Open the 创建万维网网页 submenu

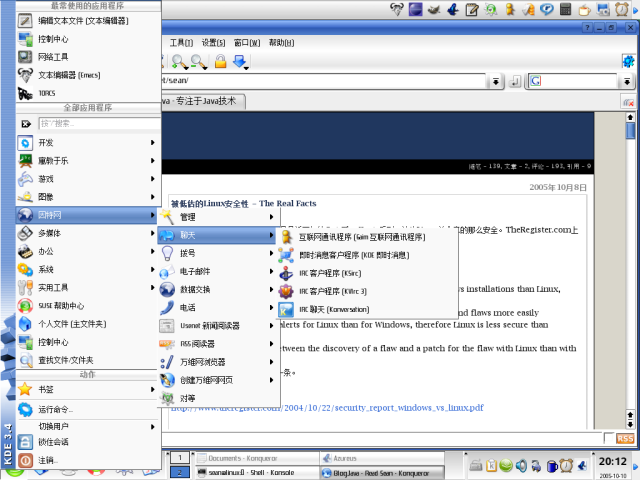[217, 380]
